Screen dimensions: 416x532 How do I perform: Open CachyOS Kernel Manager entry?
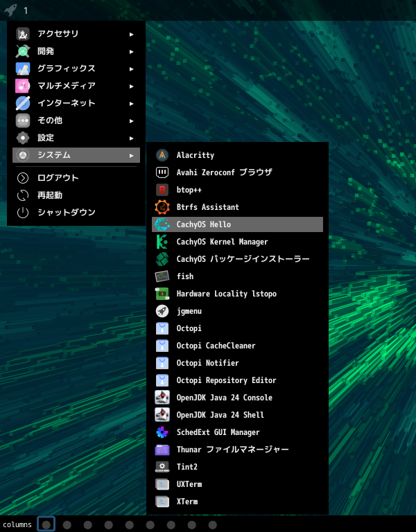[237, 242]
